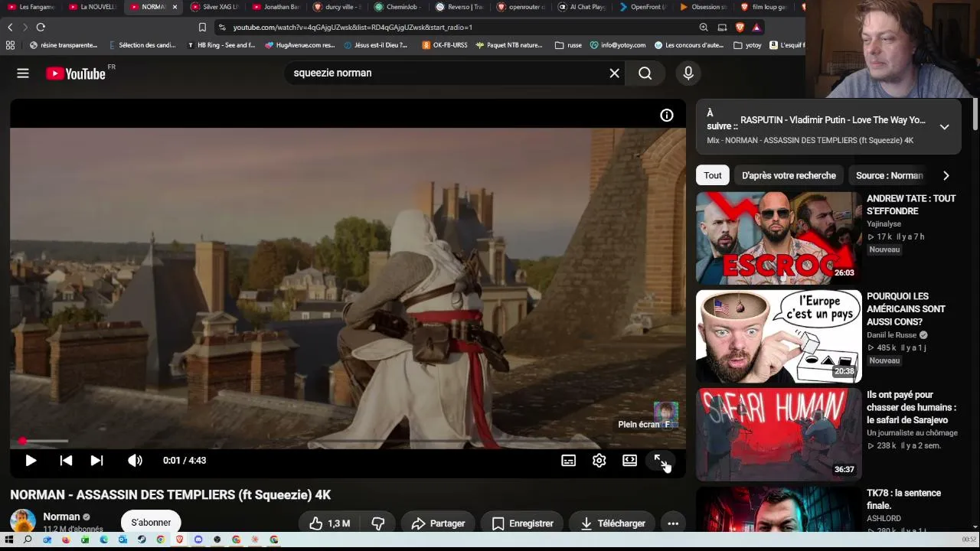Open Norman's channel avatar
The height and width of the screenshot is (551, 980).
23,521
